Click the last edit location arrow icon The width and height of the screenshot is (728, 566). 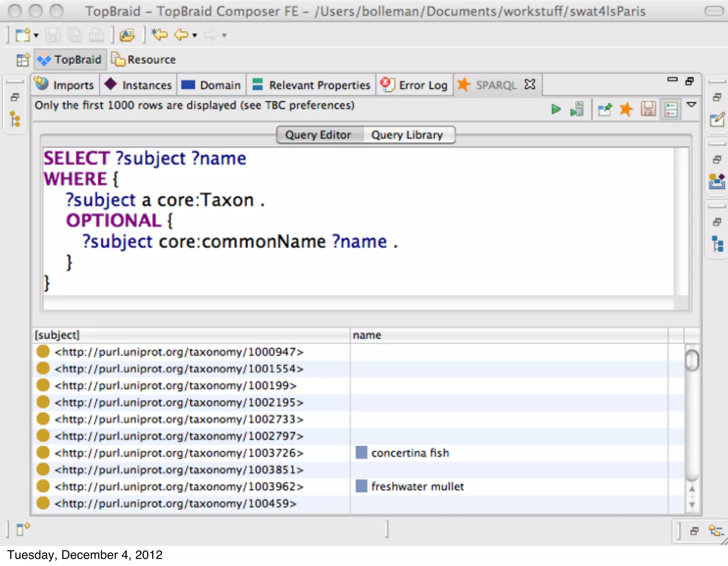[160, 35]
